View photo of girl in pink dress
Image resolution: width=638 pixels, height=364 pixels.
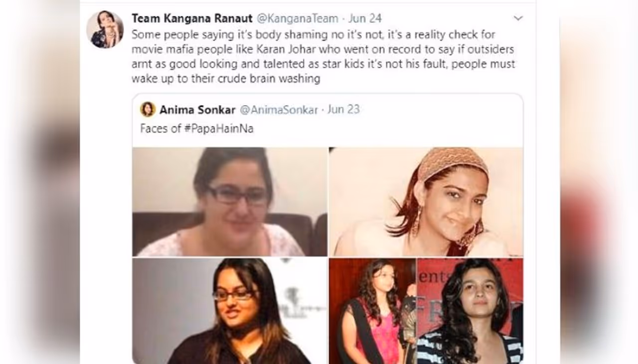pos(372,311)
